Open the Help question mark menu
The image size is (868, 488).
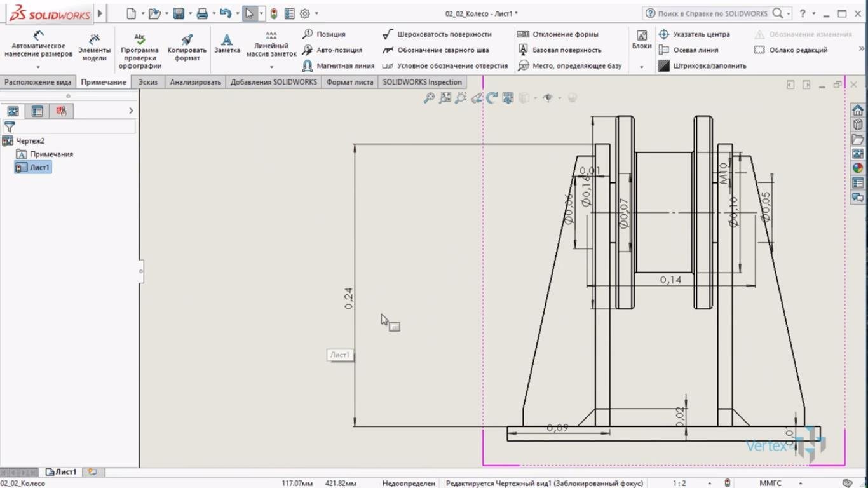pyautogui.click(x=803, y=13)
